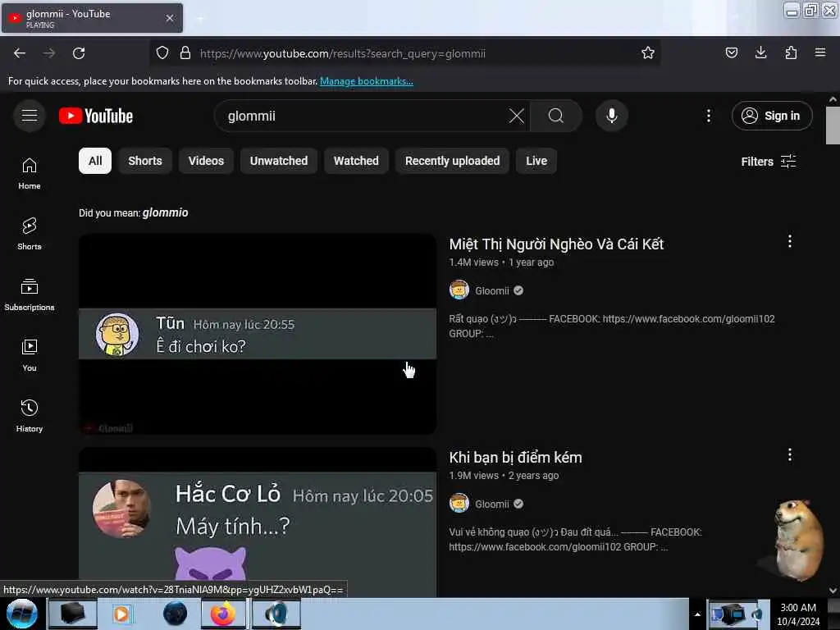The height and width of the screenshot is (630, 840).
Task: Open video titled Khi bạn bị điểm kém
Action: [x=515, y=458]
